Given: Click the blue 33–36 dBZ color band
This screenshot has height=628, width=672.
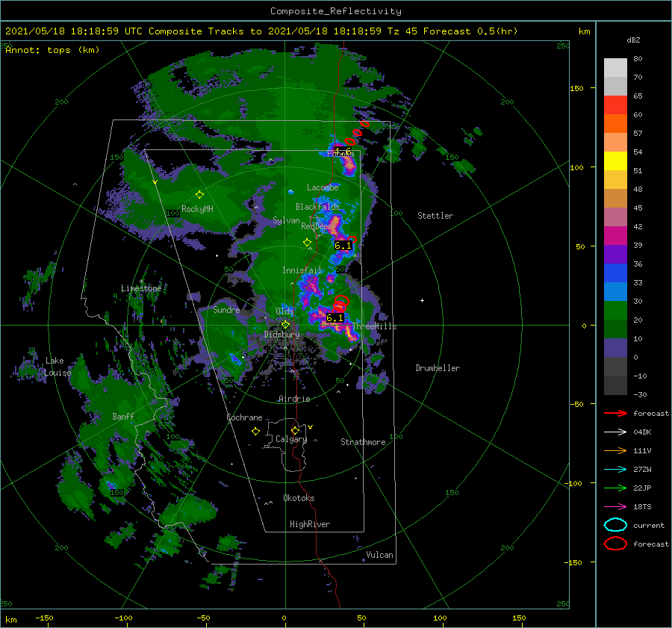Looking at the screenshot, I should coord(615,273).
